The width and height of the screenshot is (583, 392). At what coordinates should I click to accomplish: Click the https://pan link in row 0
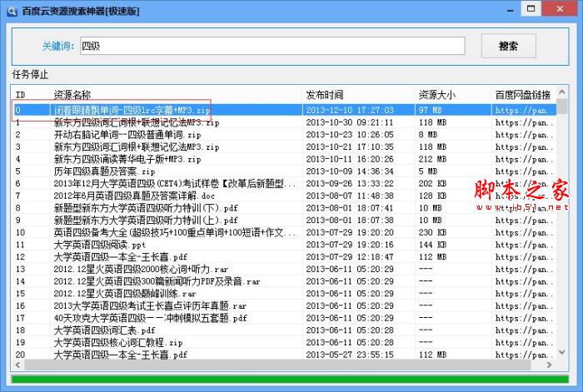pos(524,111)
